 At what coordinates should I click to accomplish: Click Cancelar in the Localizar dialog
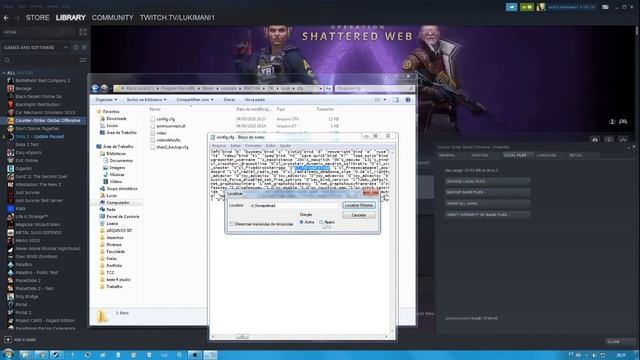pyautogui.click(x=359, y=215)
